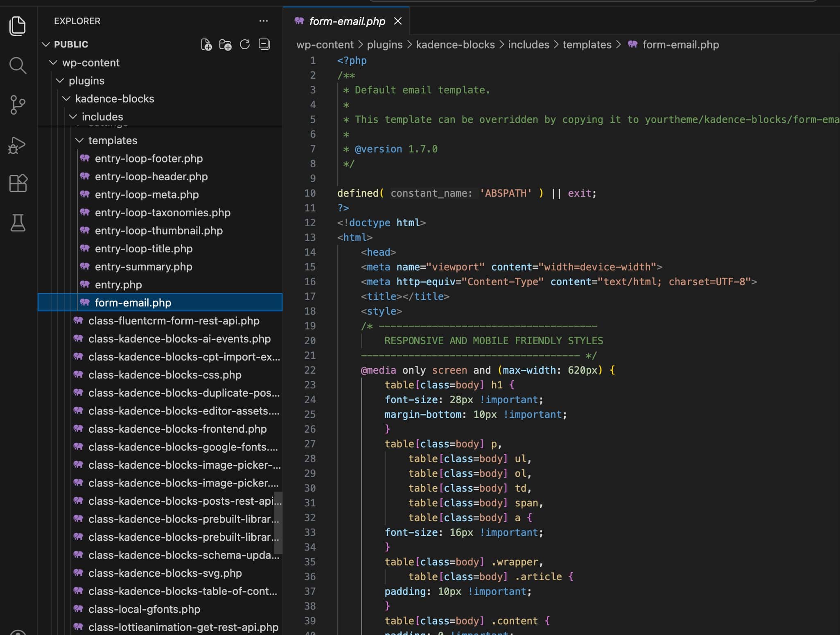
Task: Click the New File icon in explorer
Action: [x=206, y=45]
